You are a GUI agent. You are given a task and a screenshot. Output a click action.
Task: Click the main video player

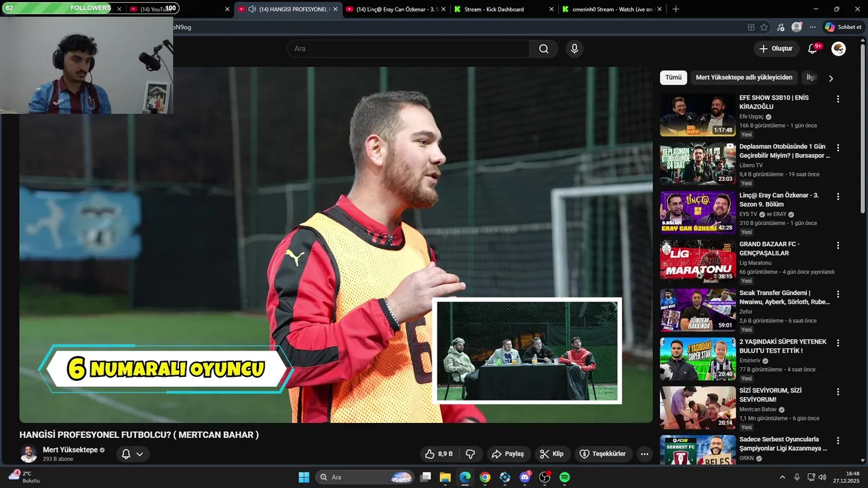(336, 245)
